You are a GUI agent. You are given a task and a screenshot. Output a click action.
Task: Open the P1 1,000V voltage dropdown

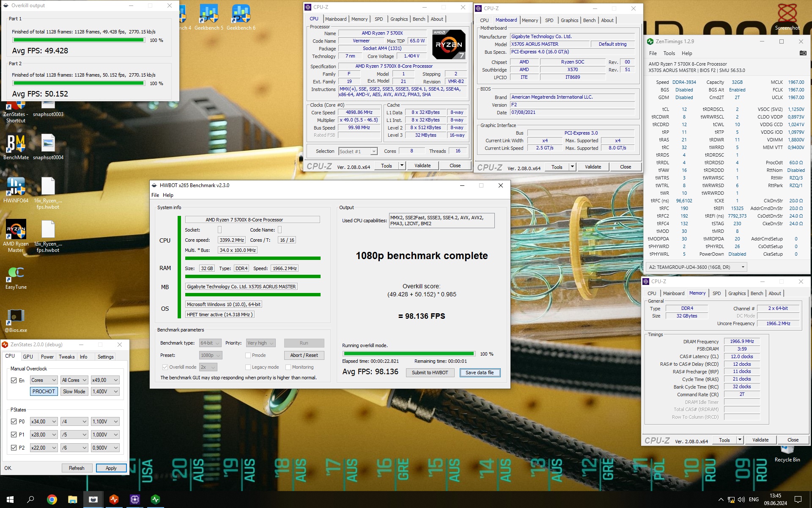(x=105, y=435)
